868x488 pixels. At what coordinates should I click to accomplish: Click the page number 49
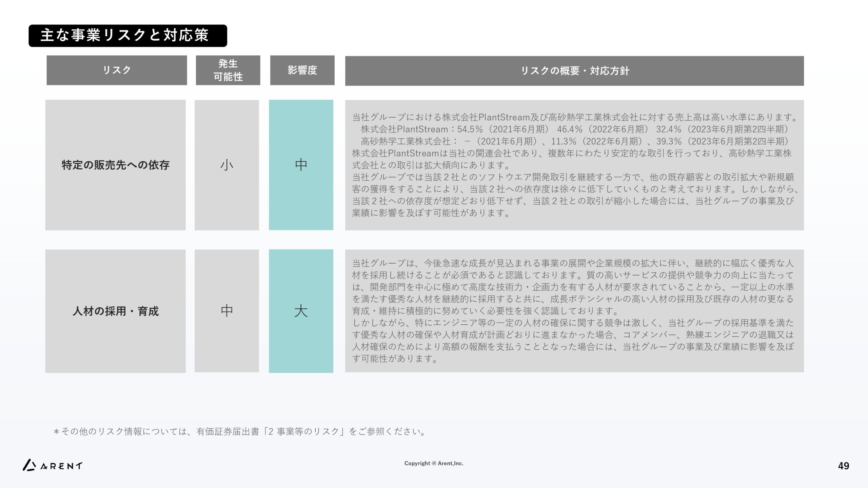coord(843,466)
